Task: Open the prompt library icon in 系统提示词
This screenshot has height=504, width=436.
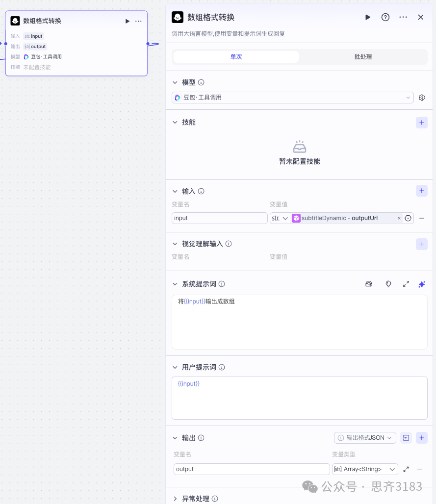Action: 369,284
